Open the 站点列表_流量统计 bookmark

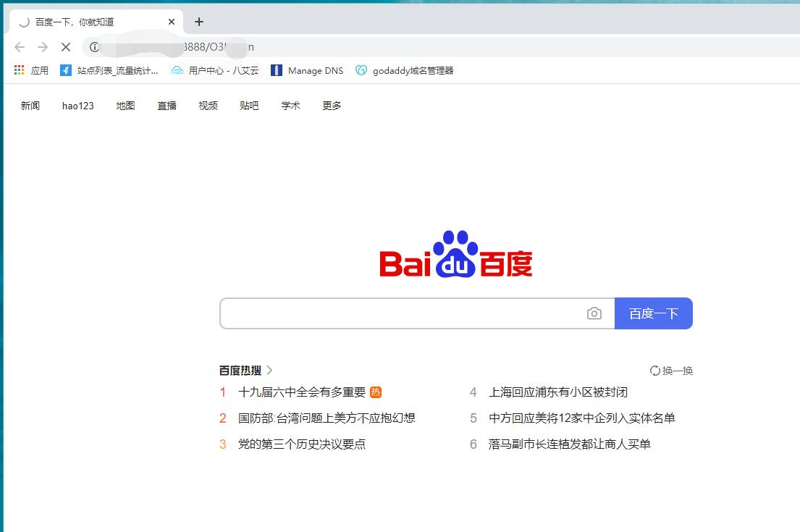coord(109,70)
